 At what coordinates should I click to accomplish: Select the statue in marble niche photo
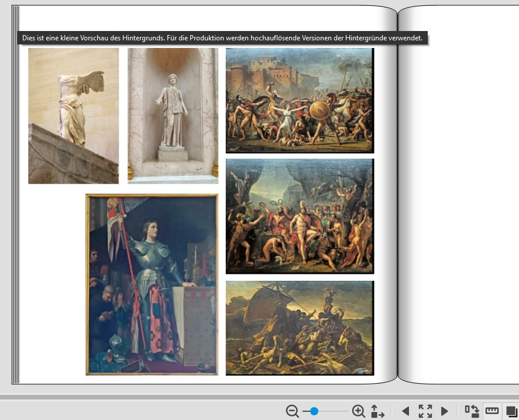coord(173,116)
